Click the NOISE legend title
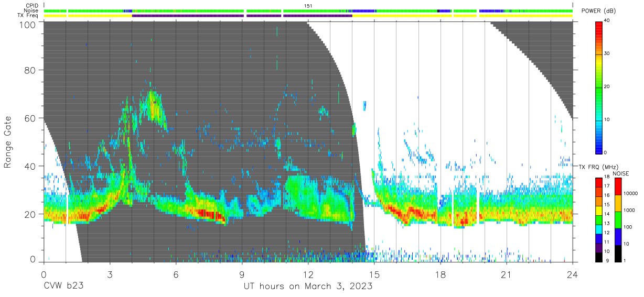 point(622,173)
